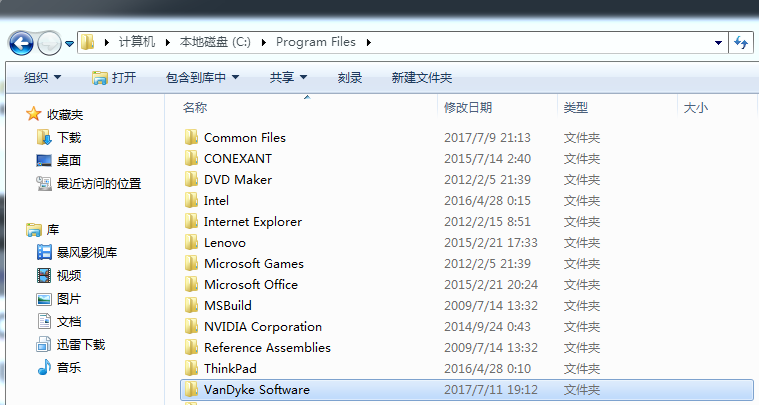Open the 音乐 library

click(x=59, y=367)
